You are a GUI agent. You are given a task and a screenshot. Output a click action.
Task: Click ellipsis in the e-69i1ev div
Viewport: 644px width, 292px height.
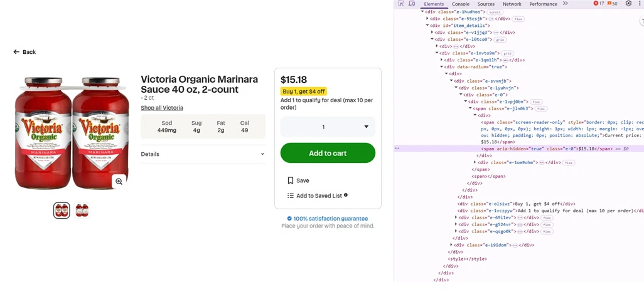pyautogui.click(x=519, y=218)
